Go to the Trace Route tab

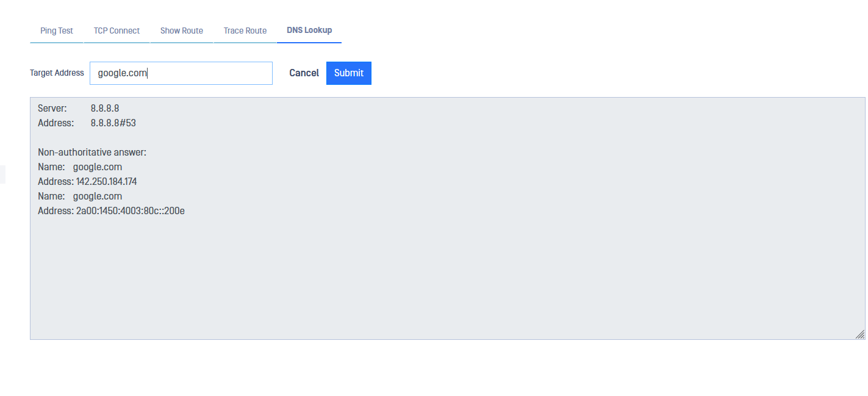[x=245, y=31]
